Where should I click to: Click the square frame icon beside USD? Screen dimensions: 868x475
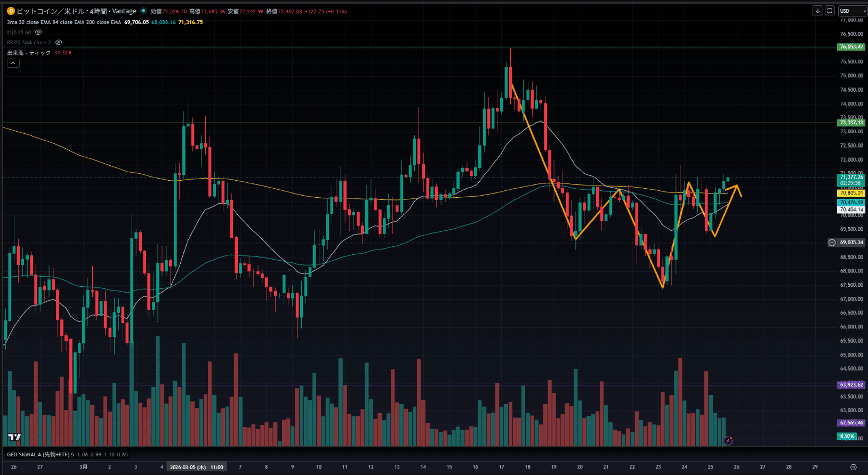click(830, 11)
